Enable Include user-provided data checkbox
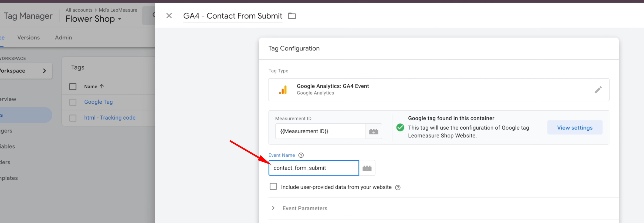Image resolution: width=644 pixels, height=223 pixels. click(273, 187)
